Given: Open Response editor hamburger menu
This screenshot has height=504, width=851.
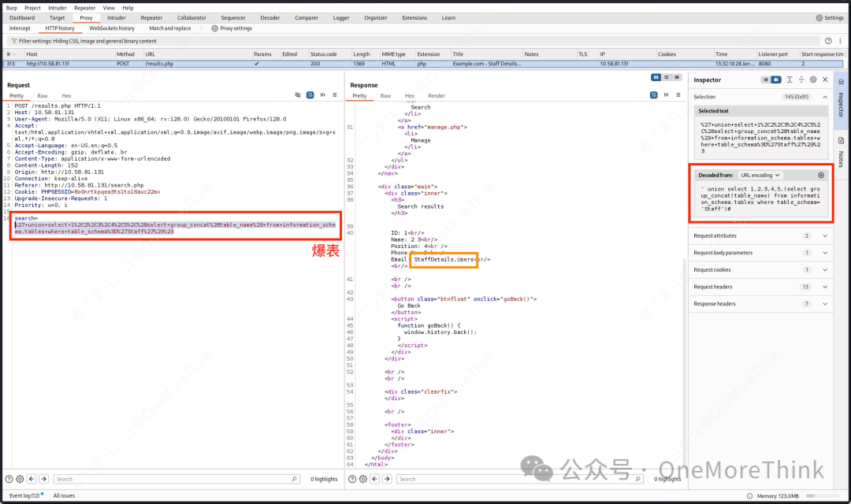Looking at the screenshot, I should 678,95.
